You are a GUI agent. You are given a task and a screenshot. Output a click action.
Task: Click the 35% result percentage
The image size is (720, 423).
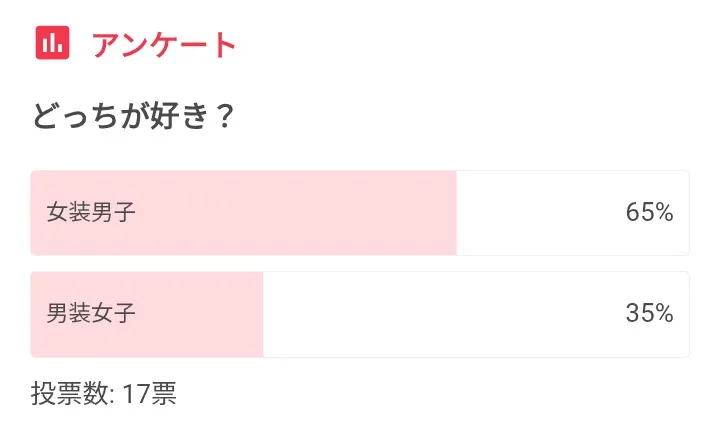pyautogui.click(x=649, y=314)
